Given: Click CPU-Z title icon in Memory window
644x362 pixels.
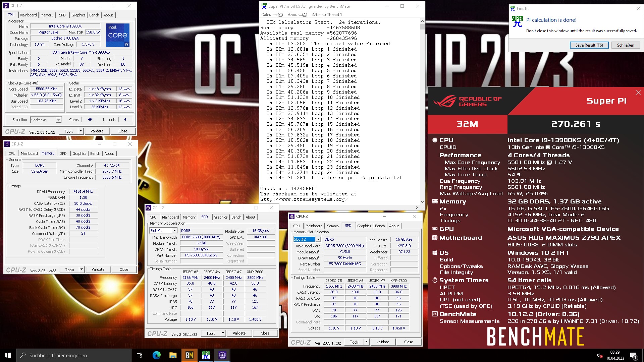Looking at the screenshot, I should tap(7, 144).
